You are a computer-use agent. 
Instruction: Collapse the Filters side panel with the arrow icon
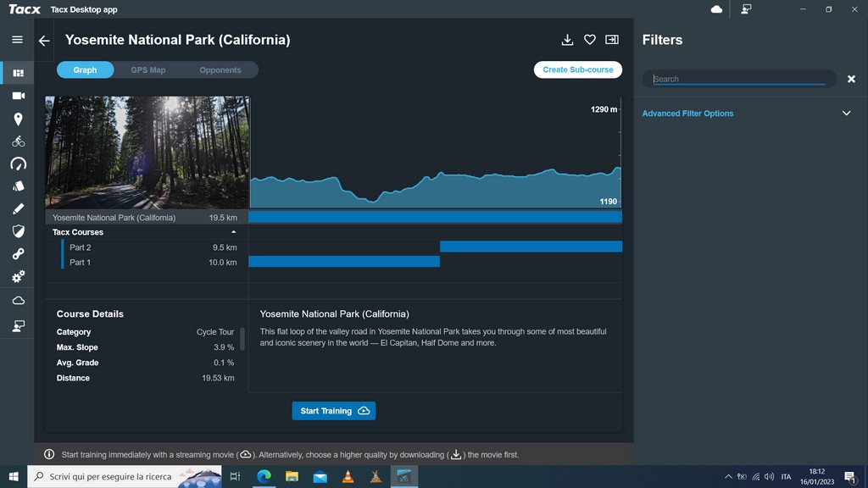(612, 40)
